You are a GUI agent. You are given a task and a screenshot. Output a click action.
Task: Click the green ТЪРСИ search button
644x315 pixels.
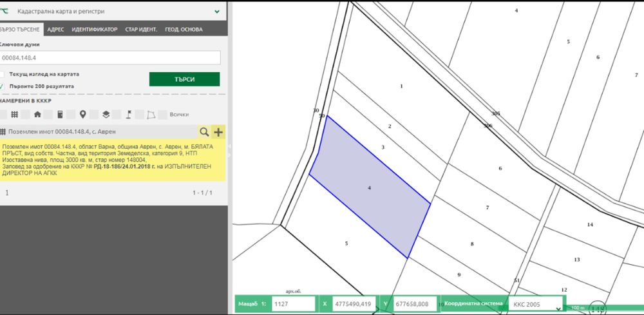(184, 79)
